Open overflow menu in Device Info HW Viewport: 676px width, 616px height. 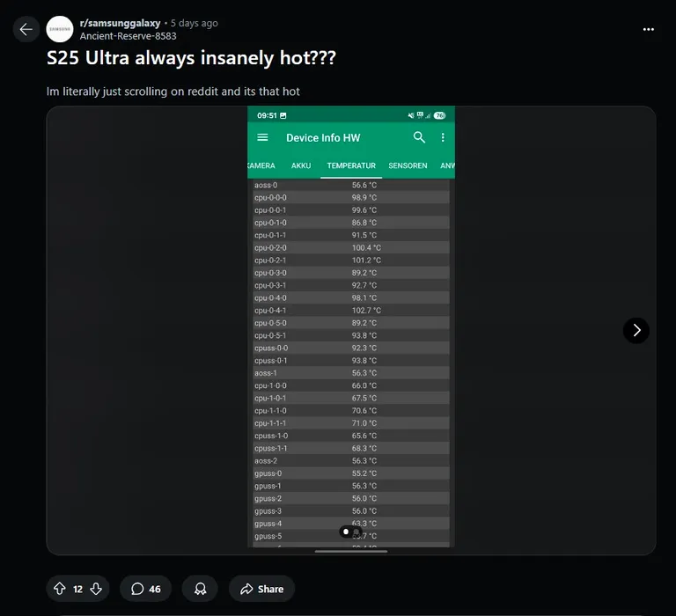(443, 137)
